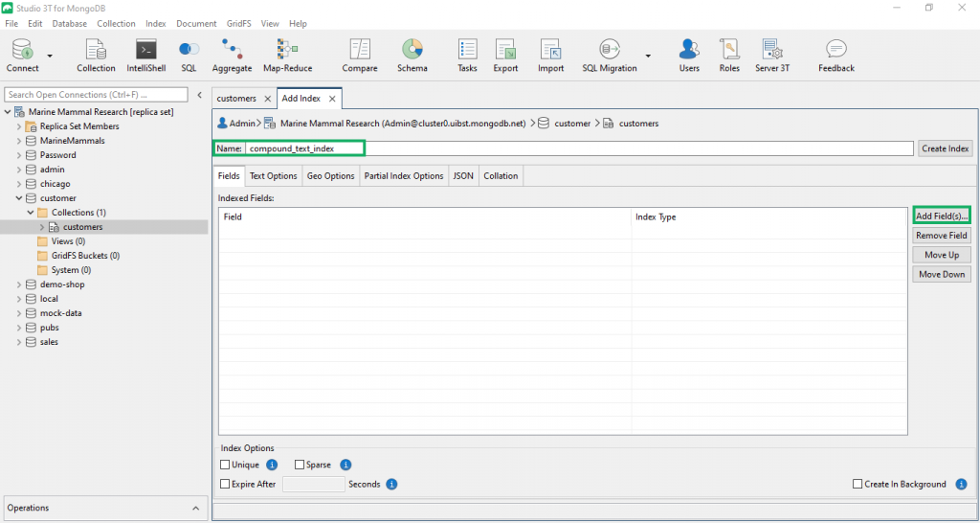The image size is (980, 523).
Task: Click the Create Index button
Action: click(945, 148)
